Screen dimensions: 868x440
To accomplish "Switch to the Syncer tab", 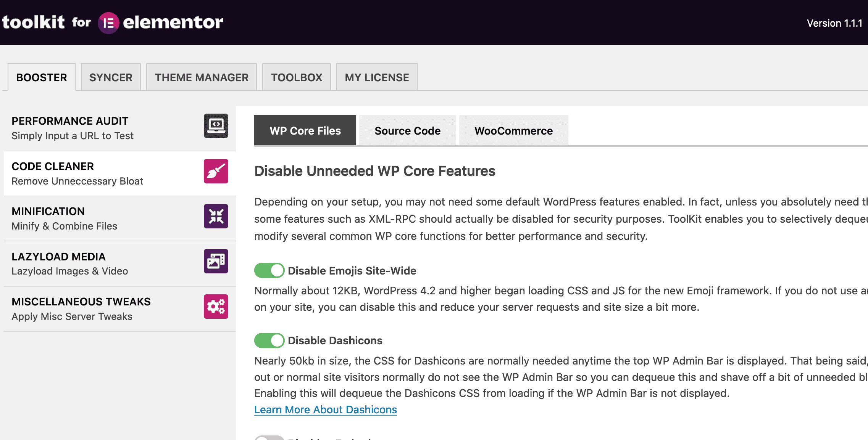I will click(111, 77).
